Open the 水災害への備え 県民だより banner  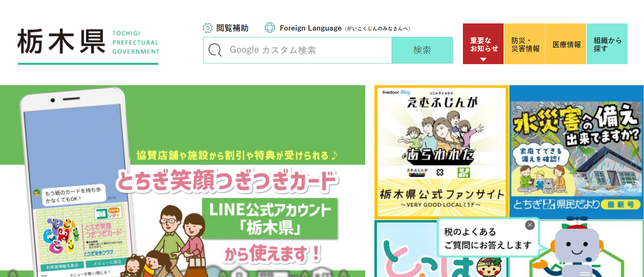[x=577, y=152]
